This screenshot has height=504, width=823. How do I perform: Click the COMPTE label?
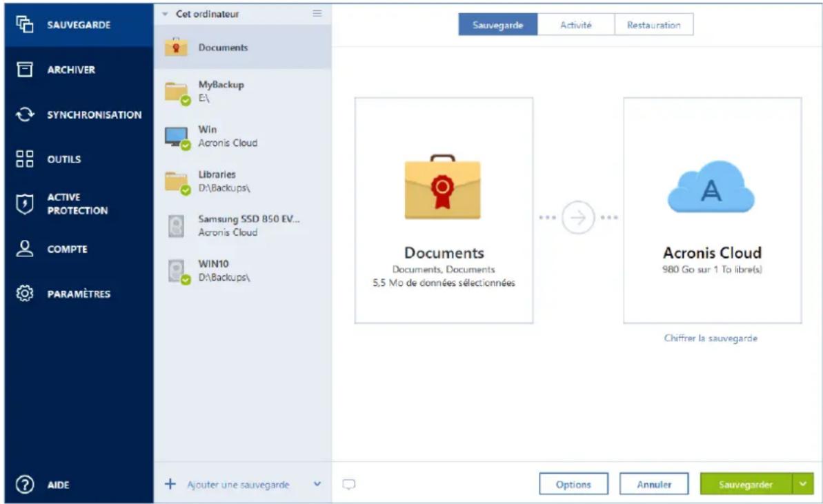click(67, 249)
